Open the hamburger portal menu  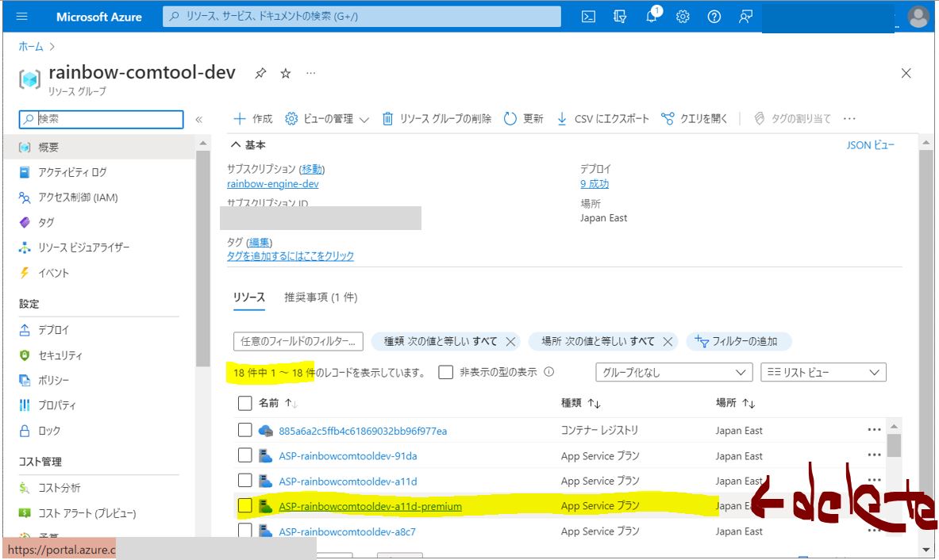click(x=21, y=17)
